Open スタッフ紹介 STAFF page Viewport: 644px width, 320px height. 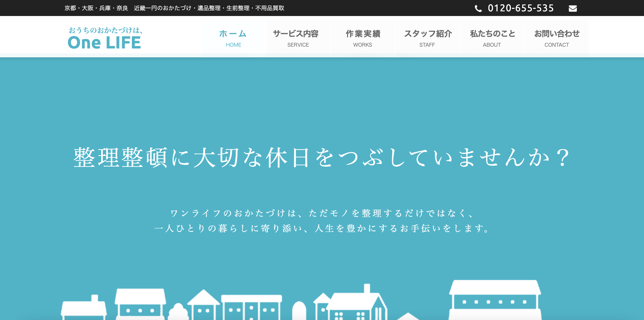pyautogui.click(x=427, y=38)
